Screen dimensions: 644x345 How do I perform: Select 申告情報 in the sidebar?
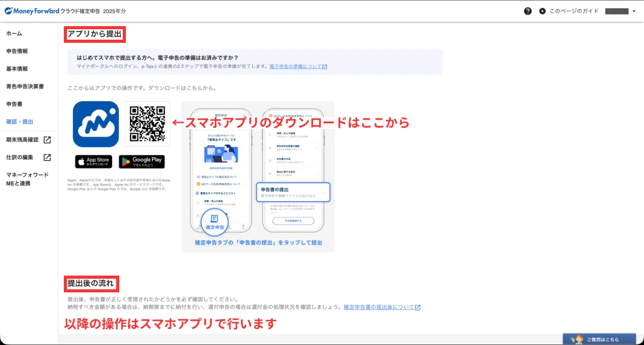(17, 51)
